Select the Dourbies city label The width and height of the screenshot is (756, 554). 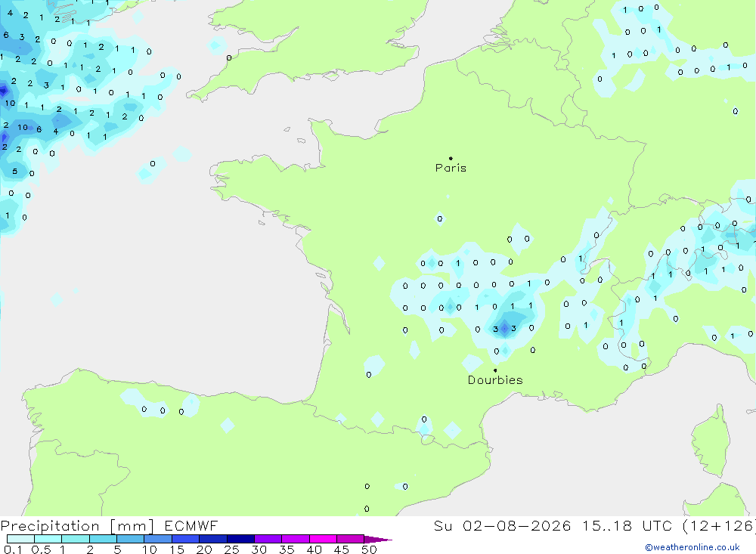495,380
